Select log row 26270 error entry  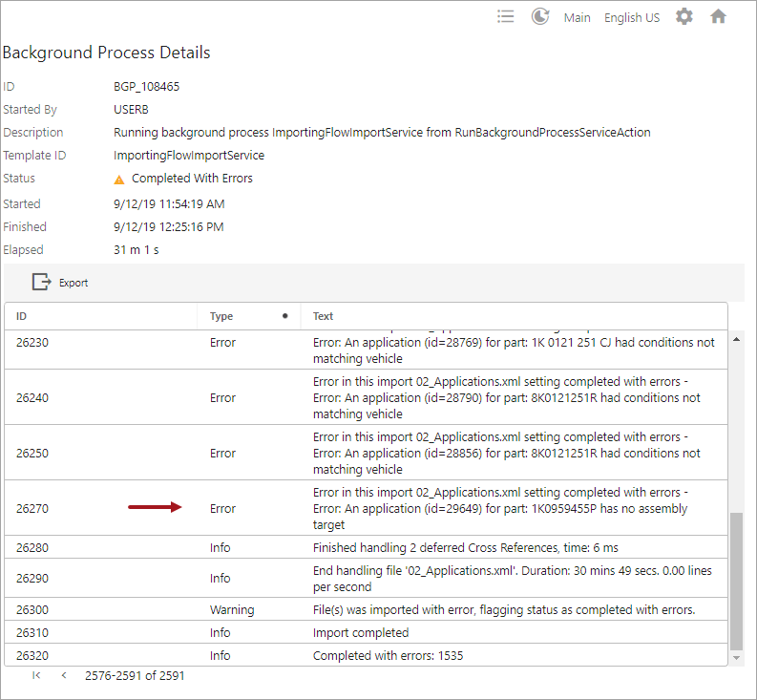pos(366,508)
